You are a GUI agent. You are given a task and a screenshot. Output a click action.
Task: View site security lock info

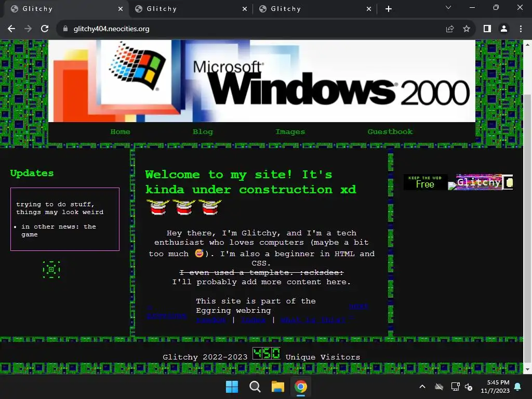tap(65, 29)
